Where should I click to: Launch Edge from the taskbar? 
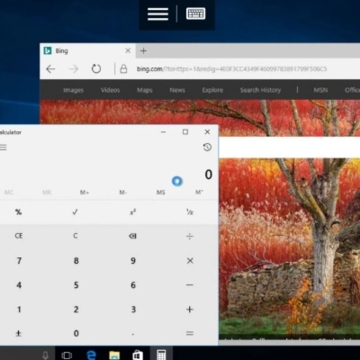tap(91, 355)
